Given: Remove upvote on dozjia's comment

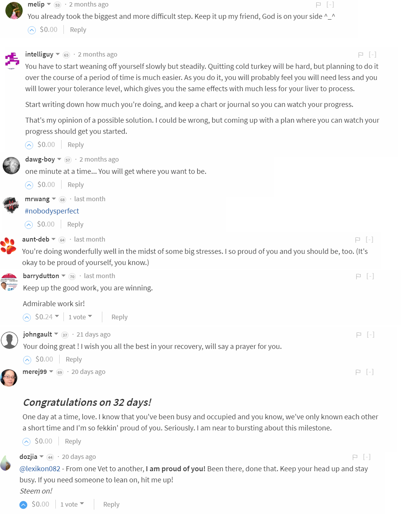Looking at the screenshot, I should click(23, 505).
